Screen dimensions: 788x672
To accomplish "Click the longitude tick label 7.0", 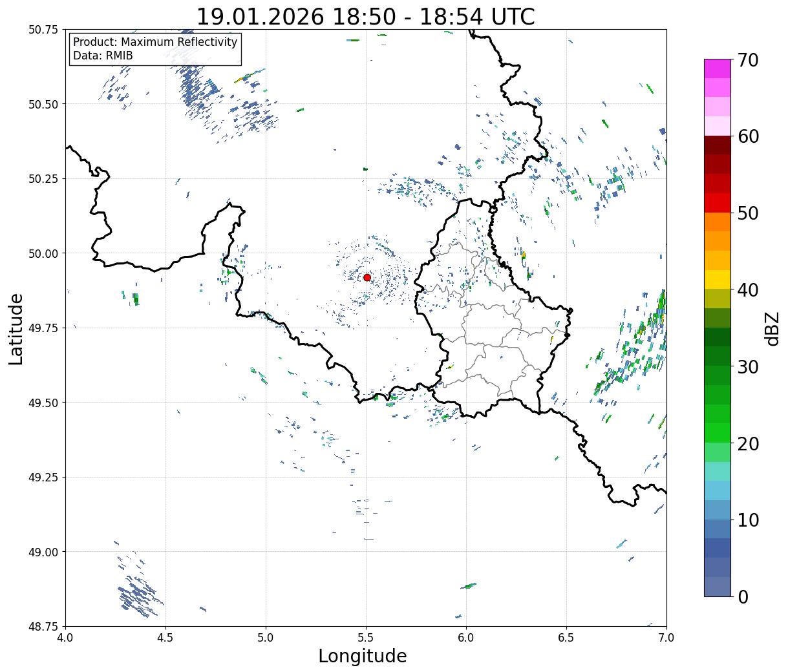I will coord(666,638).
